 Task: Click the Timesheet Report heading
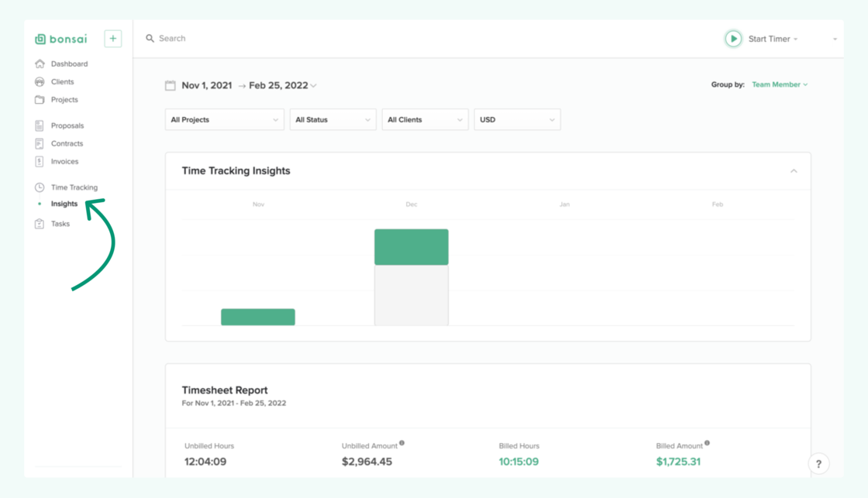(225, 390)
